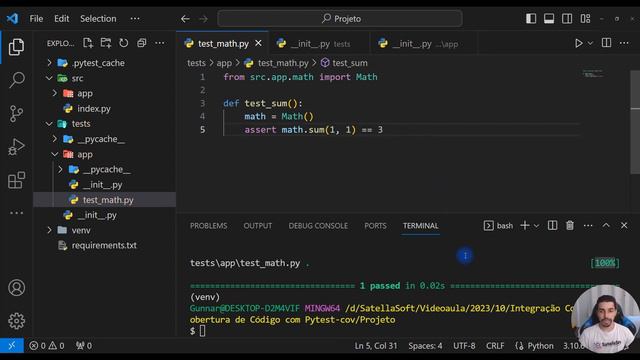Toggle the primary side bar
The image size is (640, 360).
point(531,18)
